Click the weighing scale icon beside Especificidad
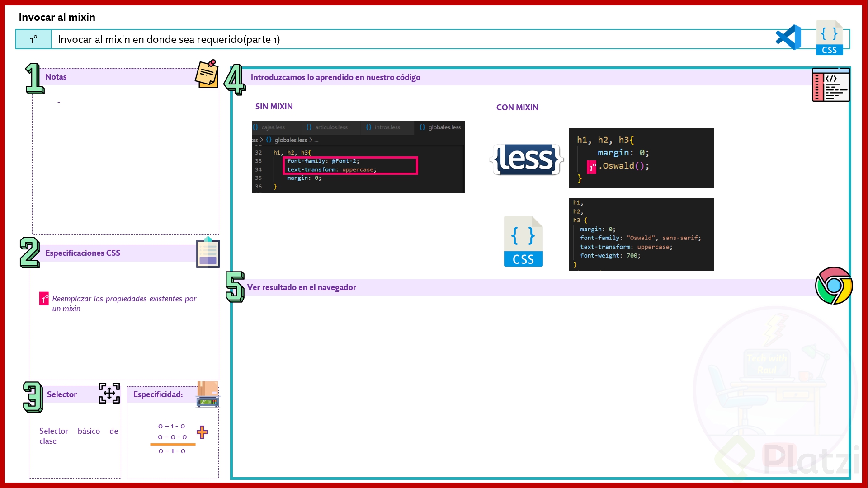Image resolution: width=868 pixels, height=488 pixels. pos(208,394)
